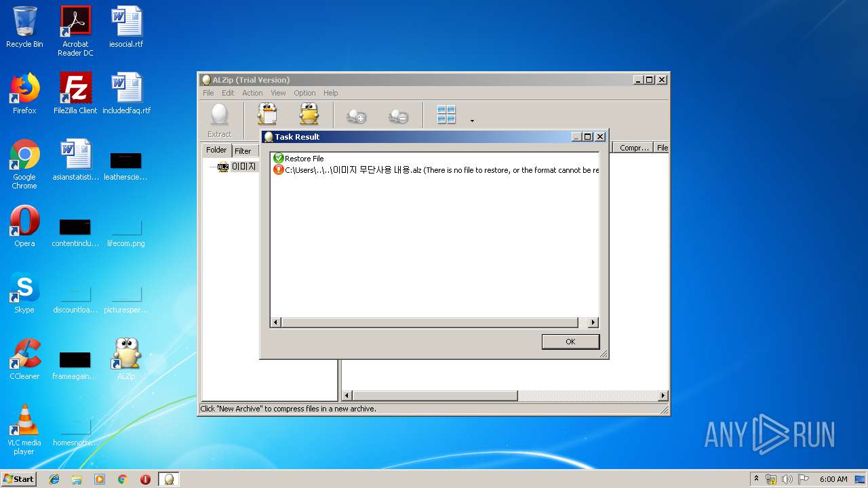Open Windows Explorer from the taskbar

coord(77,479)
